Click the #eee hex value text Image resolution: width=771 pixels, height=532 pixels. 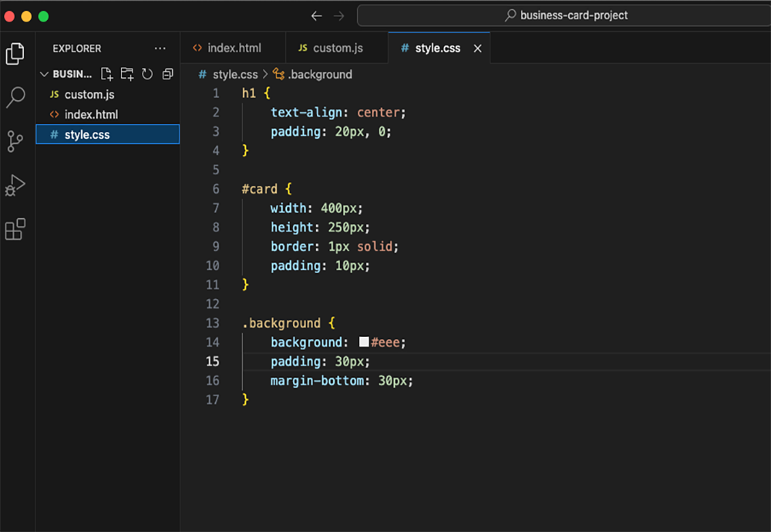tap(385, 342)
